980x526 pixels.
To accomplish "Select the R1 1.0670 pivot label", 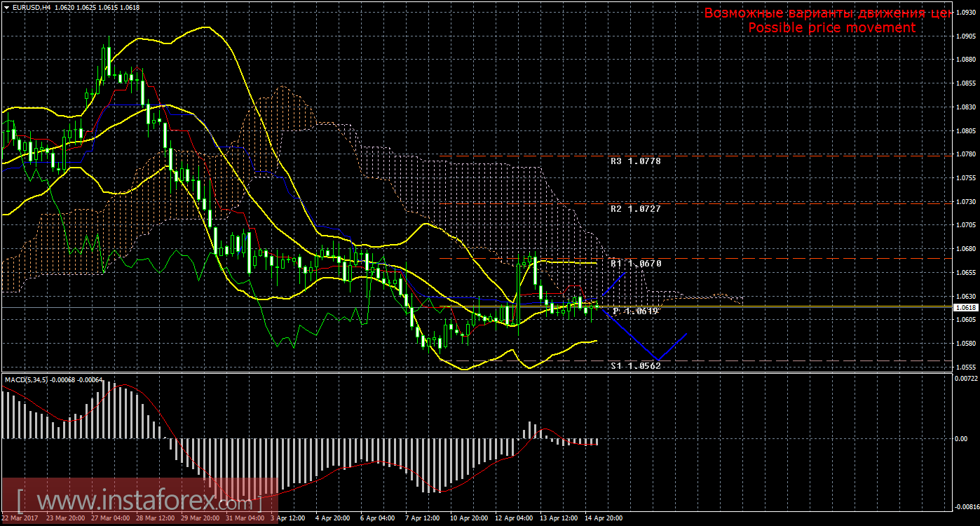I will (x=635, y=264).
